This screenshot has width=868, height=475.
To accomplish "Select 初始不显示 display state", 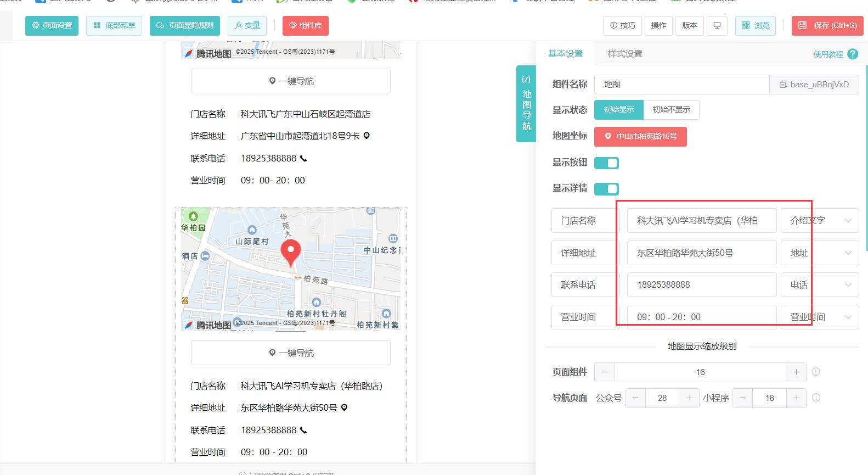I will pos(672,110).
